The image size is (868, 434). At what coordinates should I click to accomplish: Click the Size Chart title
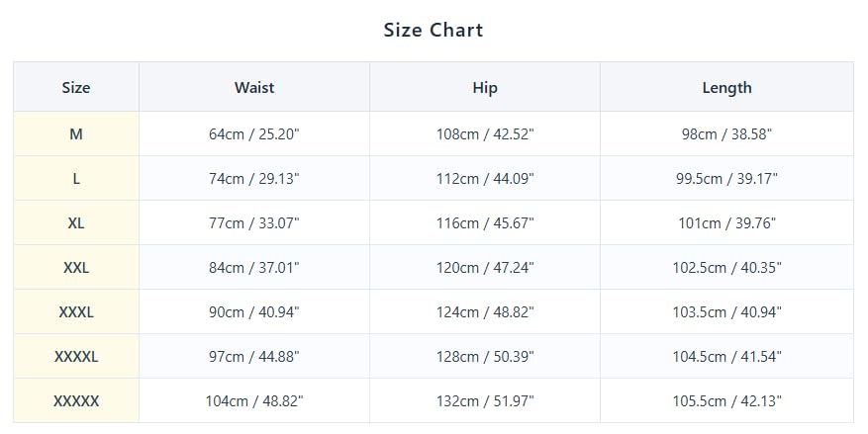click(x=434, y=30)
